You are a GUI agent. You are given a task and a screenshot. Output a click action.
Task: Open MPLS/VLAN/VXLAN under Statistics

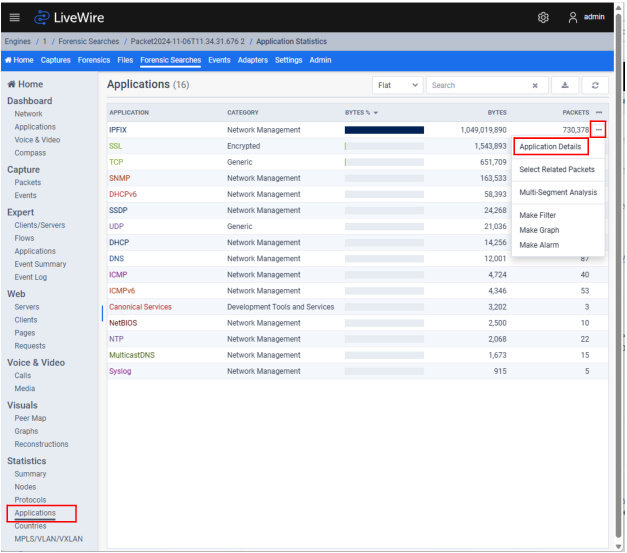click(x=49, y=539)
